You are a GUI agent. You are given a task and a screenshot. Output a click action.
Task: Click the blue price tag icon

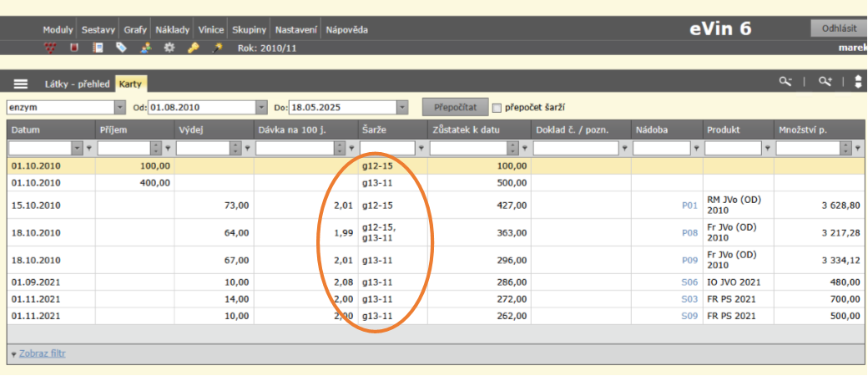122,48
